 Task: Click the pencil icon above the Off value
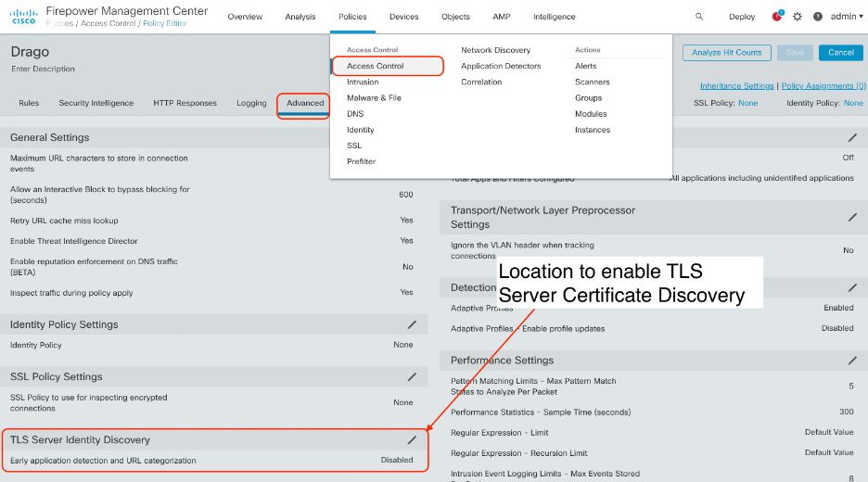click(x=852, y=137)
